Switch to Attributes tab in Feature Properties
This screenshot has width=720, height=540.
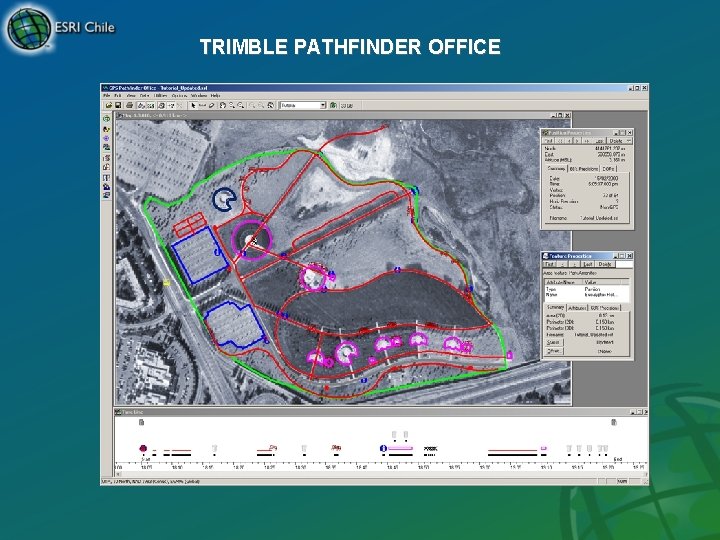(x=577, y=308)
